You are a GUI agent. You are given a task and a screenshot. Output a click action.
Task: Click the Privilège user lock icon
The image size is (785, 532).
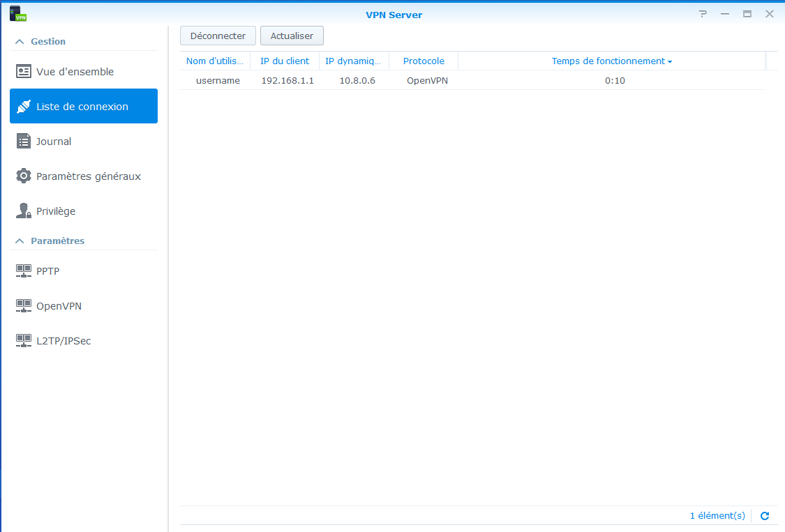point(24,211)
